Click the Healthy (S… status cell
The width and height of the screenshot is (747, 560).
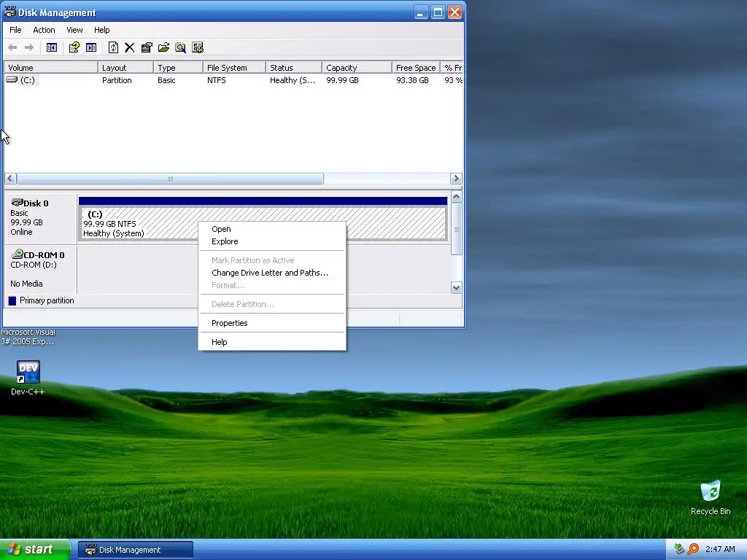tap(293, 80)
